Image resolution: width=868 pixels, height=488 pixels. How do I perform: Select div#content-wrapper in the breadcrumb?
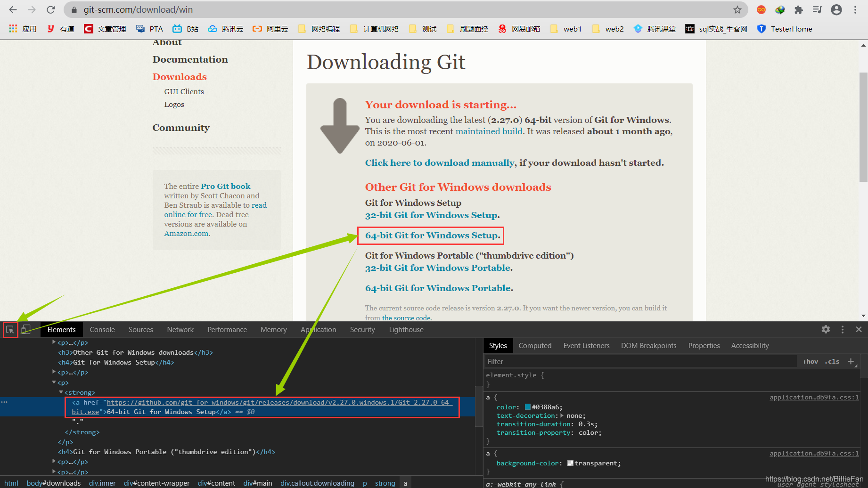point(156,483)
